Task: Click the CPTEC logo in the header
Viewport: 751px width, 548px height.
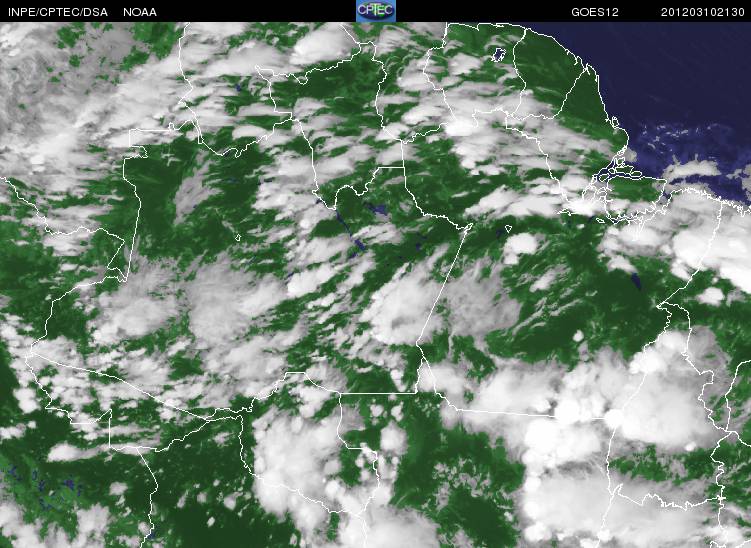Action: tap(376, 11)
